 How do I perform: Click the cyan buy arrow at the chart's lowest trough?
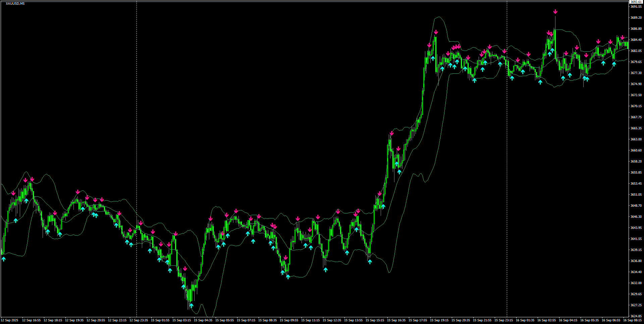pos(191,306)
